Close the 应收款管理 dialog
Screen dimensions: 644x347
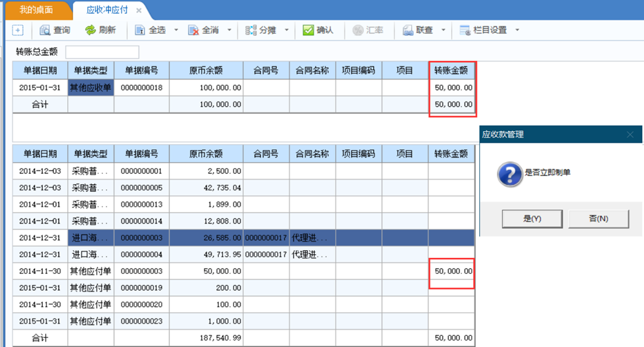coord(630,134)
